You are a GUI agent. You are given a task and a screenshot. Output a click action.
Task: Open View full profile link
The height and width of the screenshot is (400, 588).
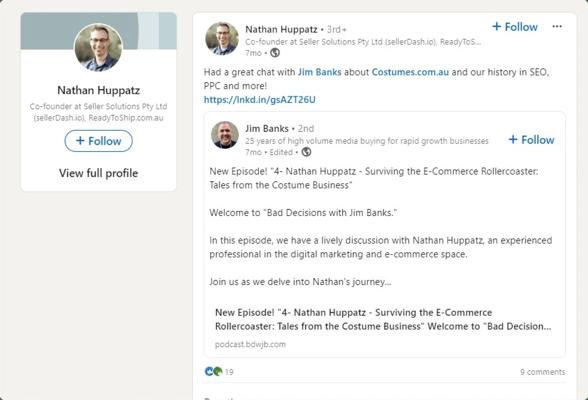pyautogui.click(x=99, y=173)
